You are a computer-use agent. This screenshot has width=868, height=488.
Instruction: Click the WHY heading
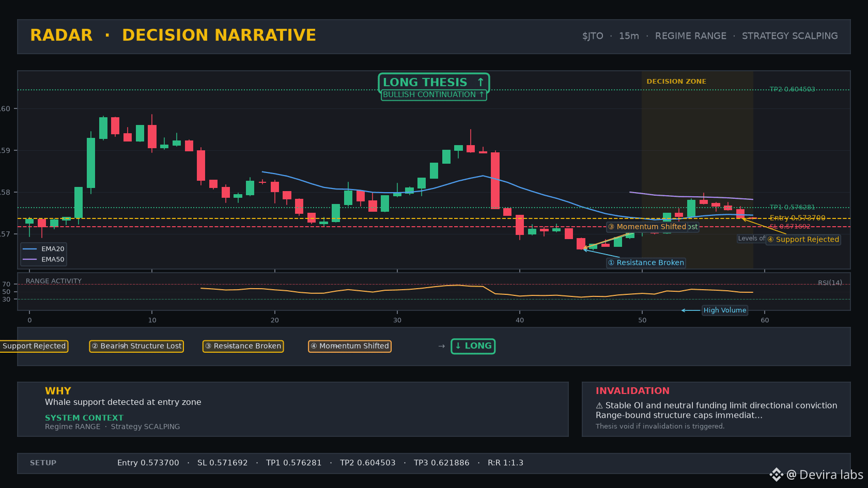tap(58, 391)
